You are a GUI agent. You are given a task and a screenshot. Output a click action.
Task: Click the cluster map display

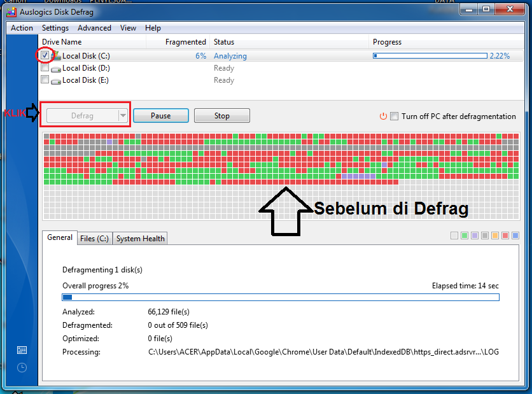281,176
